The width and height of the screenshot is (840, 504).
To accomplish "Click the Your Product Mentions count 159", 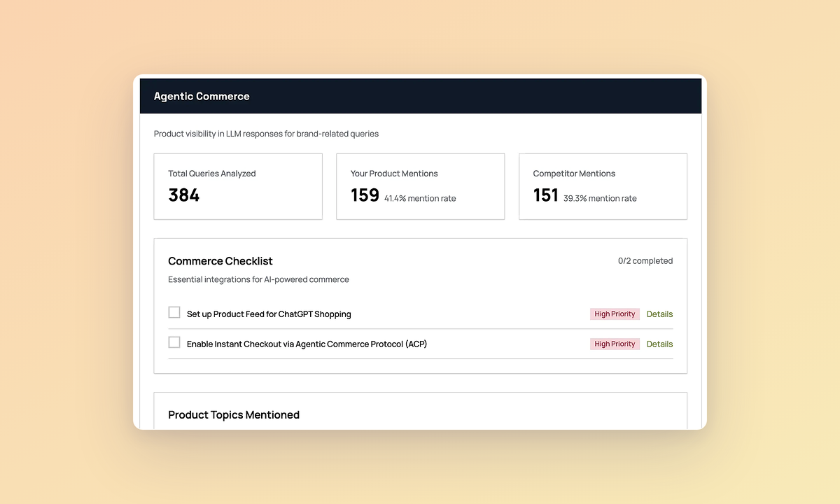I will coord(365,195).
